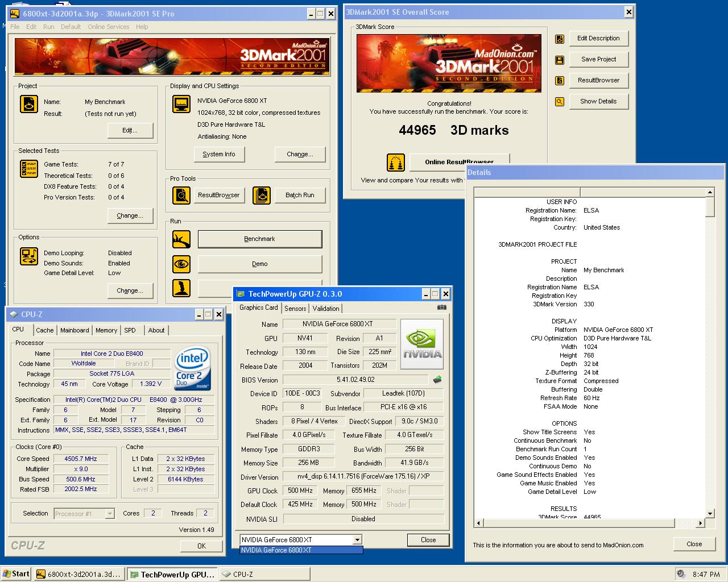Screen dimensions: 728x582
Task: Click the Show Details button
Action: (598, 102)
